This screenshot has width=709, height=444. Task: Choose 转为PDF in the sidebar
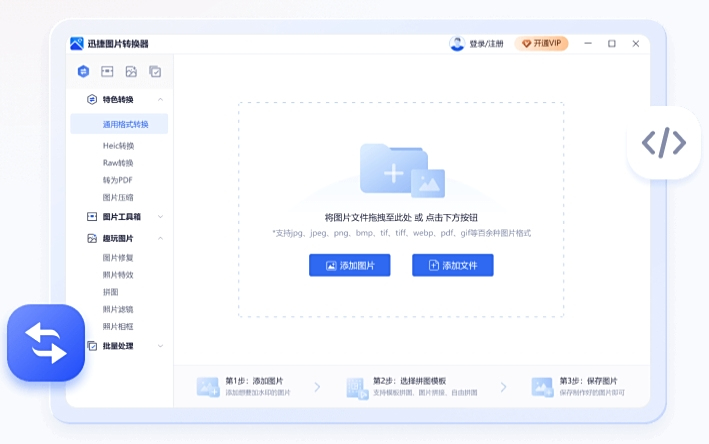tap(117, 180)
